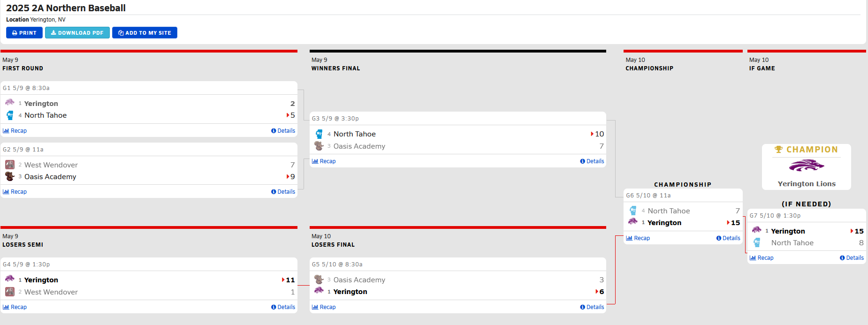This screenshot has width=868, height=325.
Task: Click North Tahoe logo in G7
Action: (x=757, y=242)
